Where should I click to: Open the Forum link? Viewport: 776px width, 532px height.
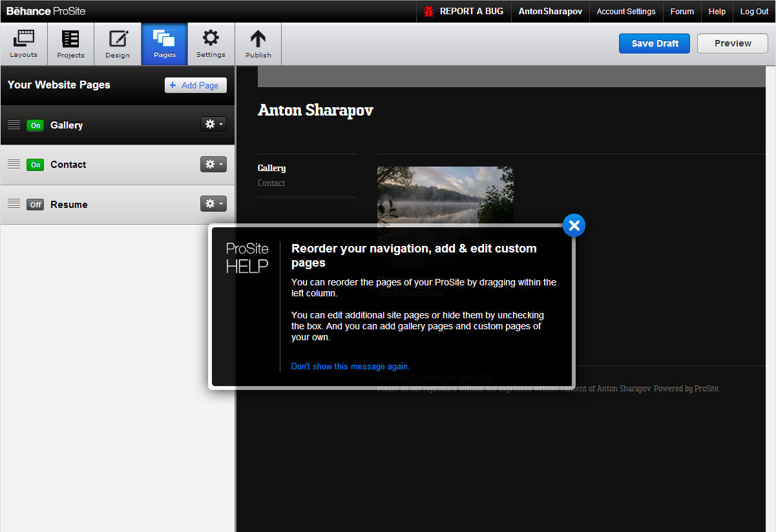pos(682,12)
